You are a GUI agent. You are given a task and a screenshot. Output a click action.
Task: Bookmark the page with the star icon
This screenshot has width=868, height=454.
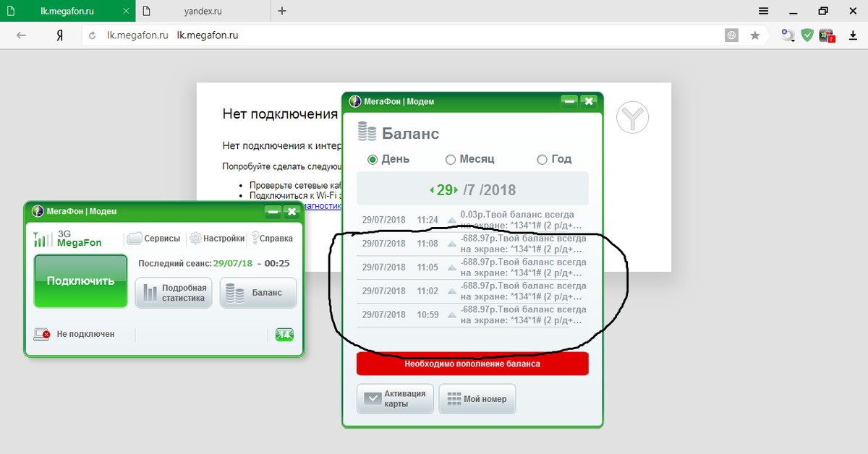[x=755, y=35]
